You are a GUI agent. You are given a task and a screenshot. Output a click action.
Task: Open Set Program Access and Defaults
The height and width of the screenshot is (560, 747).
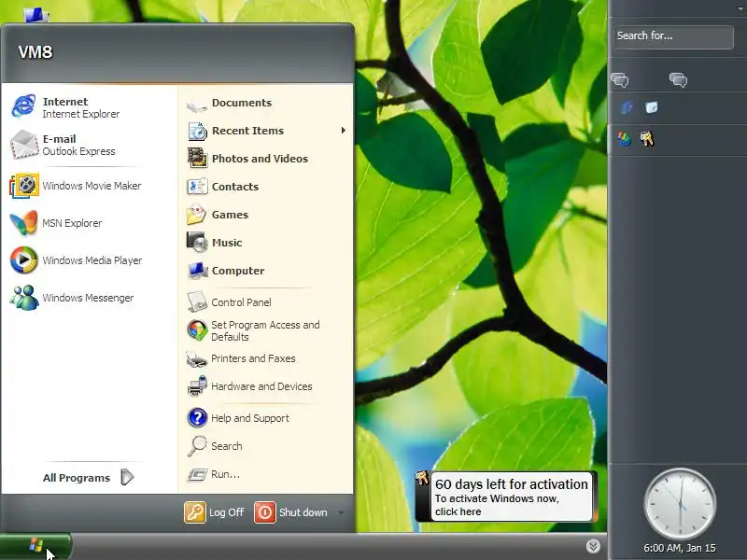coord(253,330)
